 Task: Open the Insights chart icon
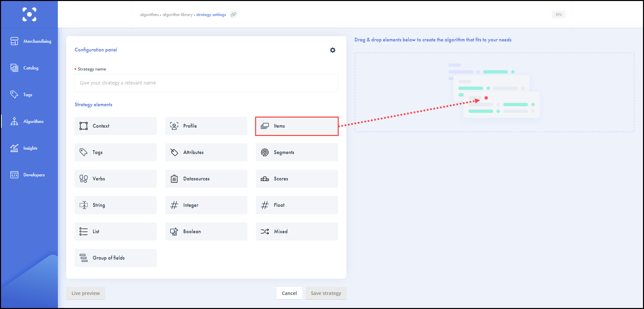(14, 148)
